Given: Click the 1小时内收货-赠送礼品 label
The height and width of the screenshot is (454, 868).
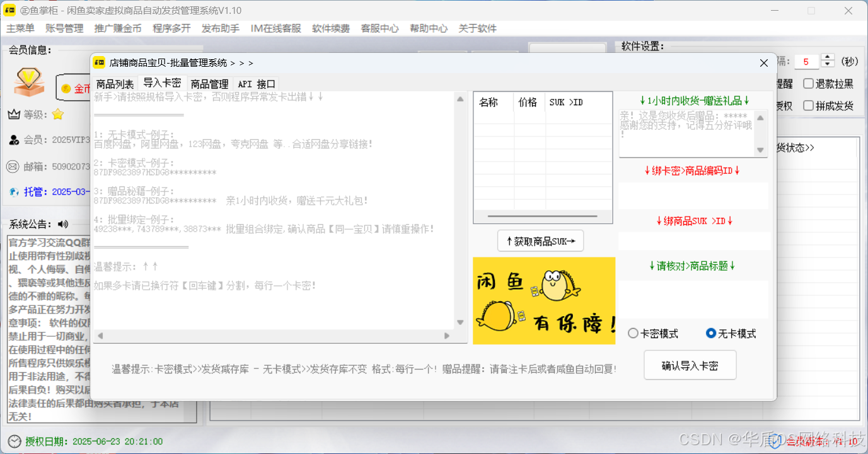Looking at the screenshot, I should (693, 101).
